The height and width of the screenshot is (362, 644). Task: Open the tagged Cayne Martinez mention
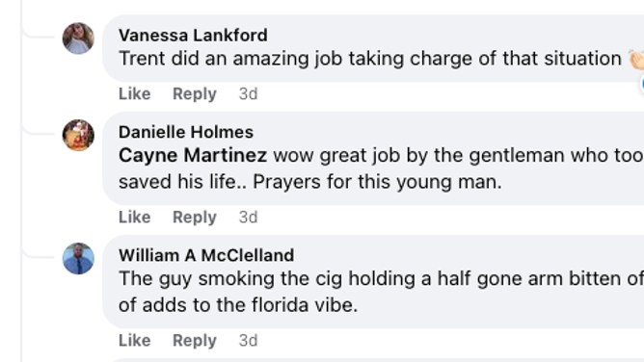(193, 155)
